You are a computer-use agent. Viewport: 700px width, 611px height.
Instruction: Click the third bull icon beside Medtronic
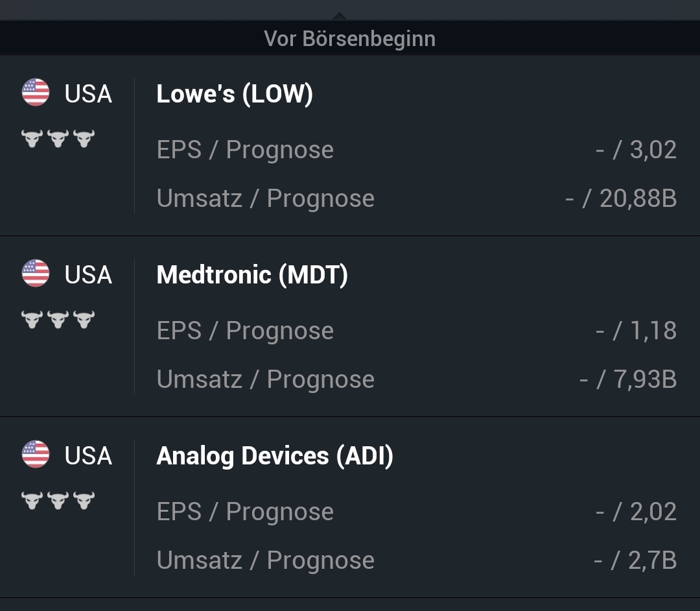(84, 318)
